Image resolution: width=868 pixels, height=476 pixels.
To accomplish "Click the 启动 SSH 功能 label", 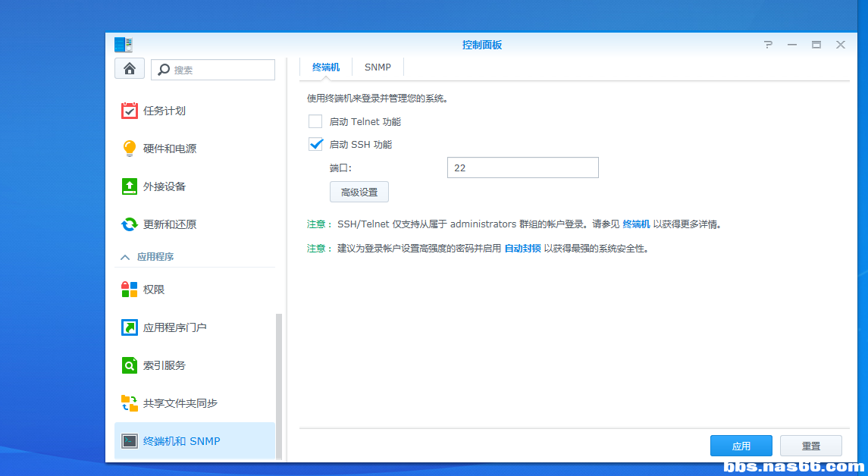I will (360, 145).
